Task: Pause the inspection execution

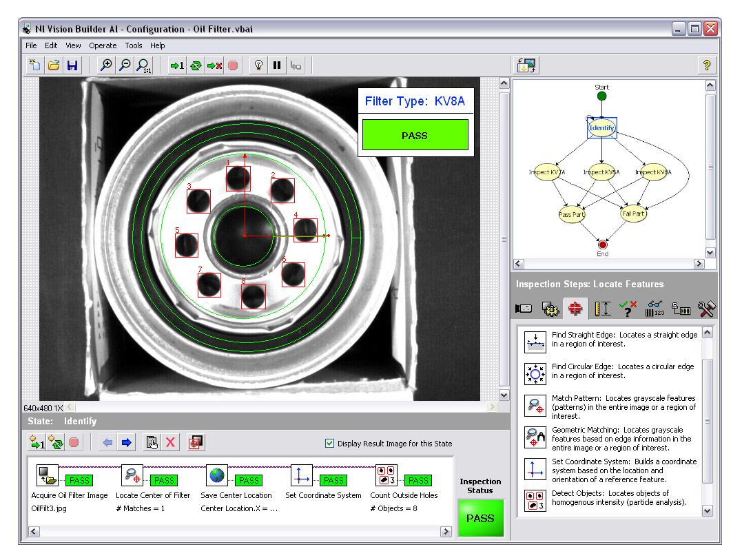Action: tap(277, 65)
